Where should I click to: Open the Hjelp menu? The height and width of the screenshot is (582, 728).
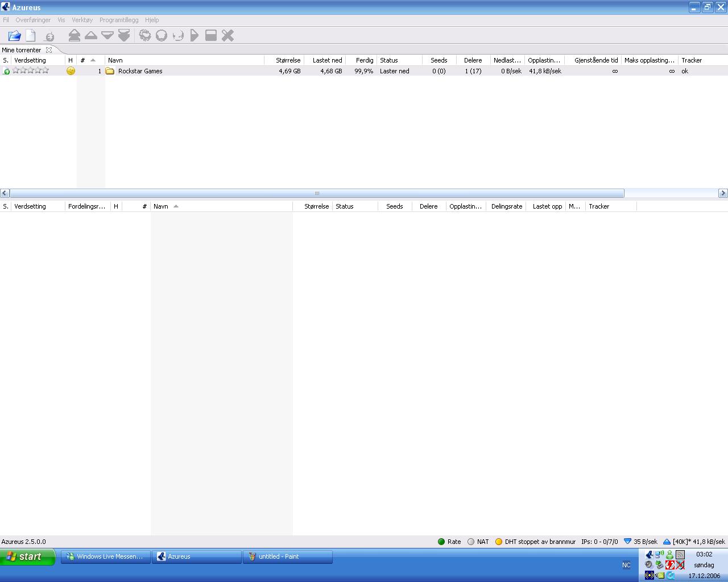tap(152, 20)
